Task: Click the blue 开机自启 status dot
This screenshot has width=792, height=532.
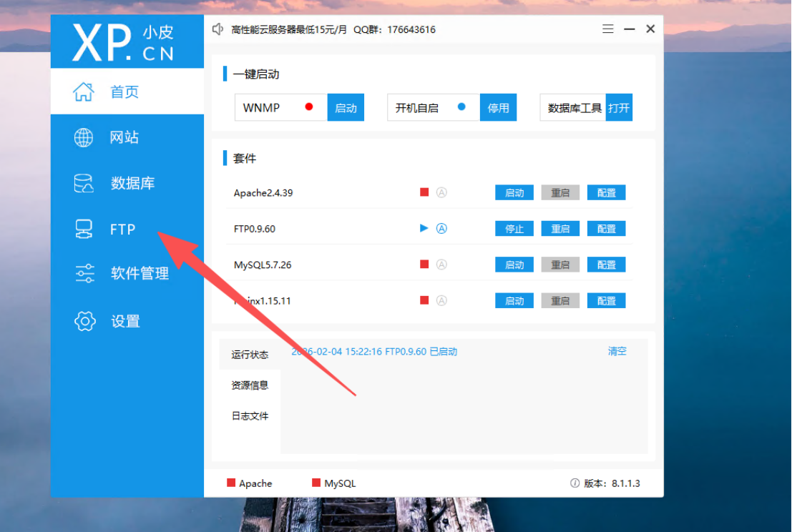Action: coord(461,107)
